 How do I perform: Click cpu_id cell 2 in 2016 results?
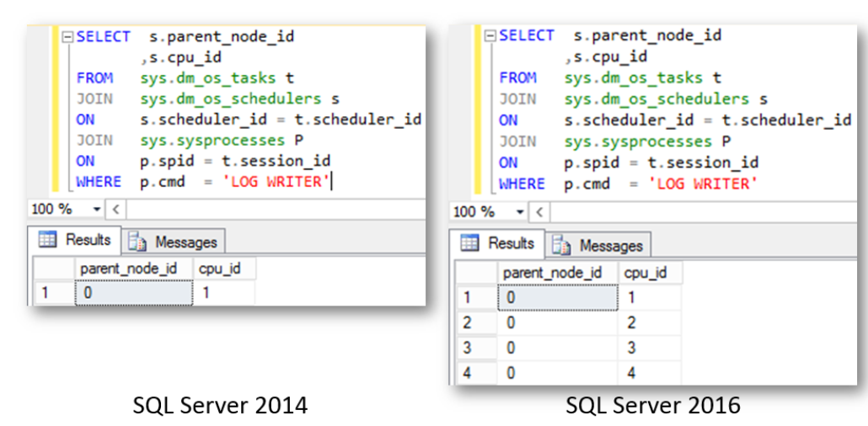click(x=650, y=322)
